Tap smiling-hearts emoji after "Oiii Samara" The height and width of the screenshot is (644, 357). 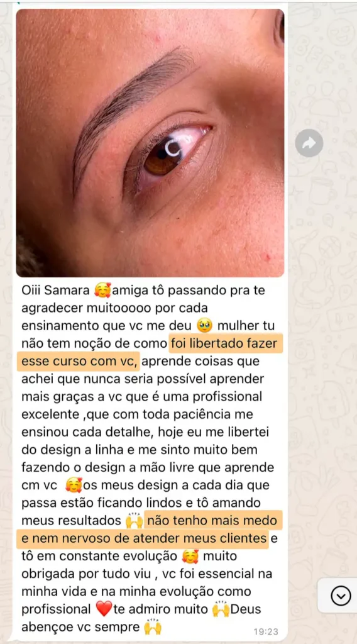click(102, 291)
